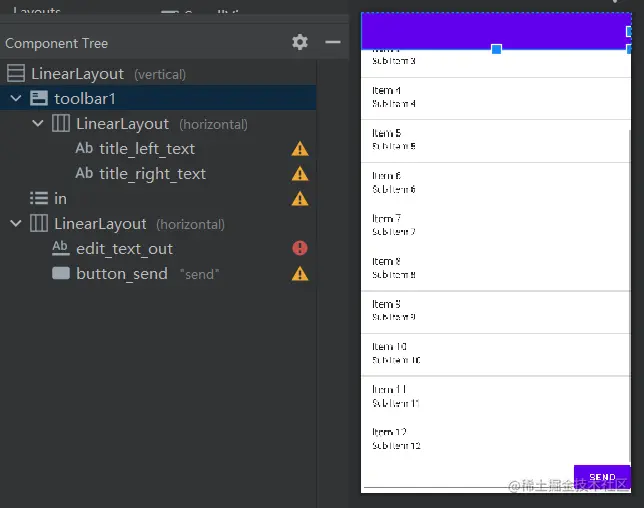Screen dimensions: 644x508
Task: Click warning icon beside title_right_text
Action: tap(300, 174)
